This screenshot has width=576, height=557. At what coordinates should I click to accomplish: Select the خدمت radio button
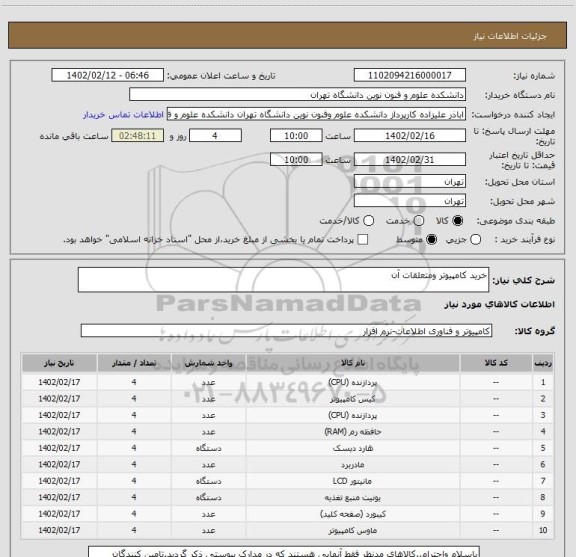click(x=419, y=220)
